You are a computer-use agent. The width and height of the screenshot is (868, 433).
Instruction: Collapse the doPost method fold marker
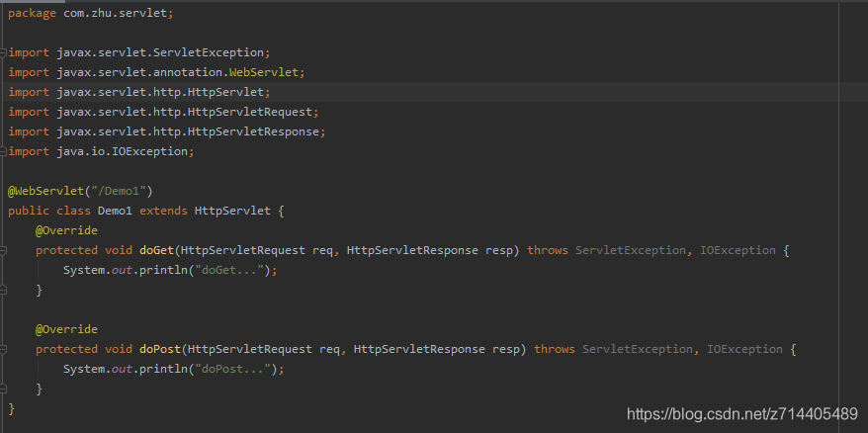coord(3,349)
